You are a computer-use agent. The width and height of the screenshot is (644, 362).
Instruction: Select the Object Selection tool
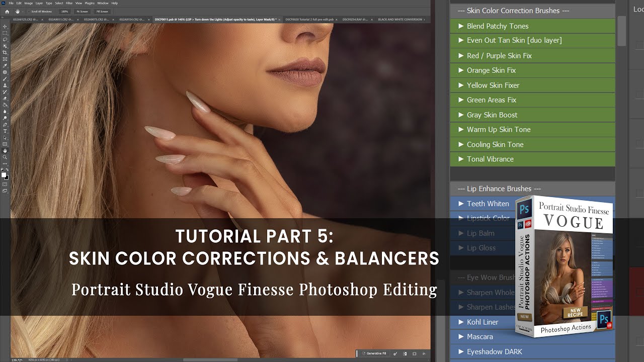[5, 45]
